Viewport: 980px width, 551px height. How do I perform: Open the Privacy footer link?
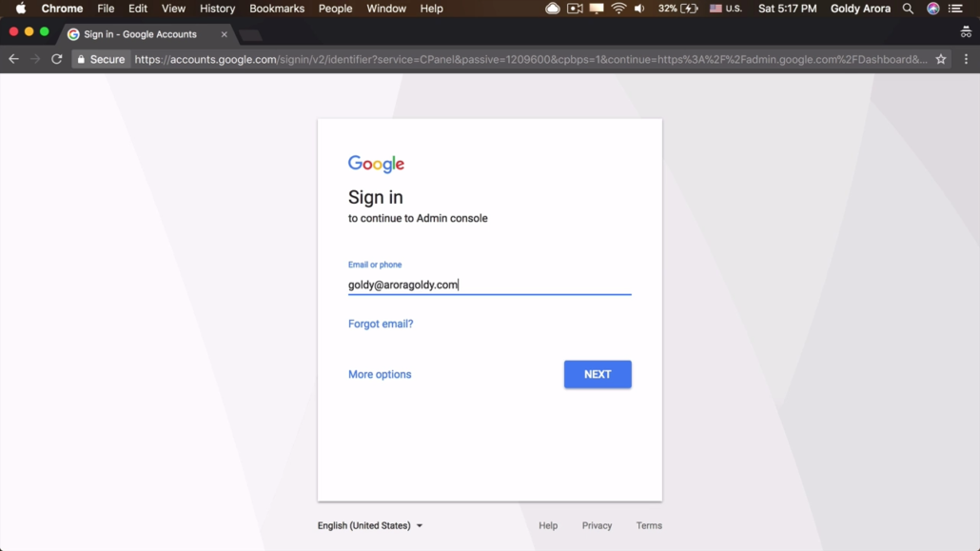point(597,525)
